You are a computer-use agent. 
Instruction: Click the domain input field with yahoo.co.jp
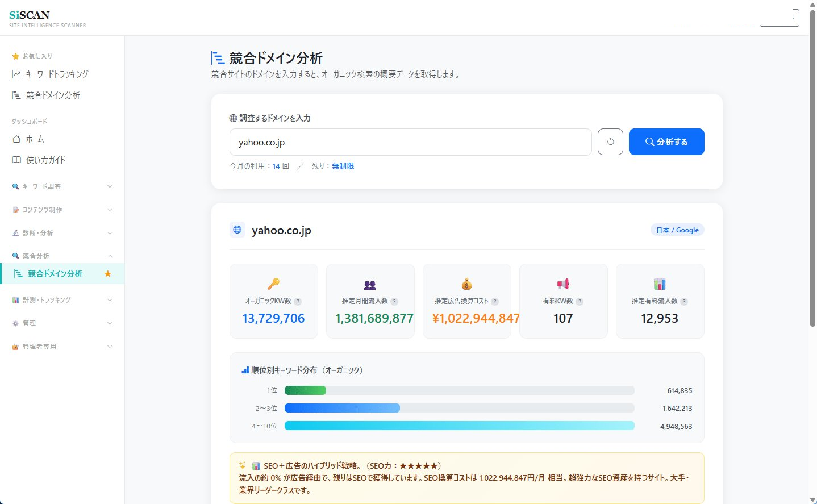click(x=411, y=142)
